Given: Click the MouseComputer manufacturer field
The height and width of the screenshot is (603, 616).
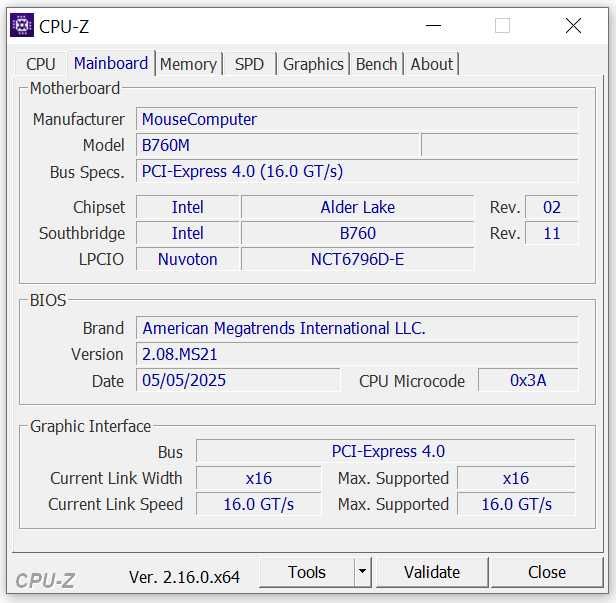Looking at the screenshot, I should click(357, 119).
